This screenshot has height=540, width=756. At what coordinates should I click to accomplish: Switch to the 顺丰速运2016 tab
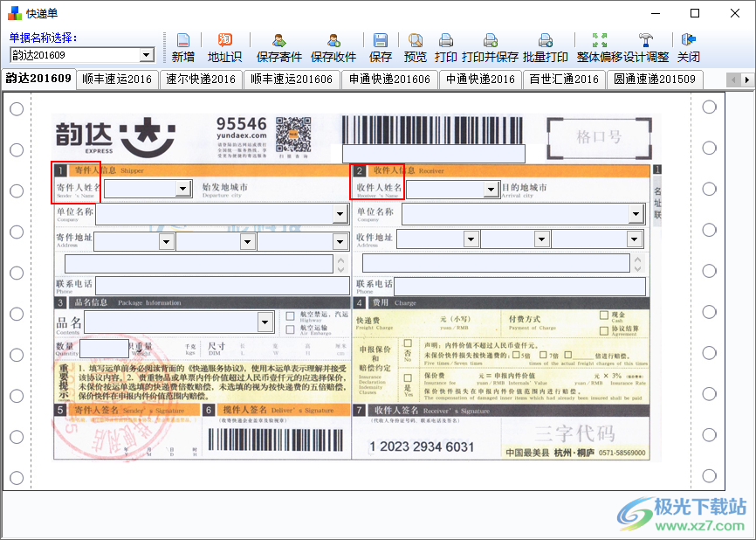(x=116, y=80)
